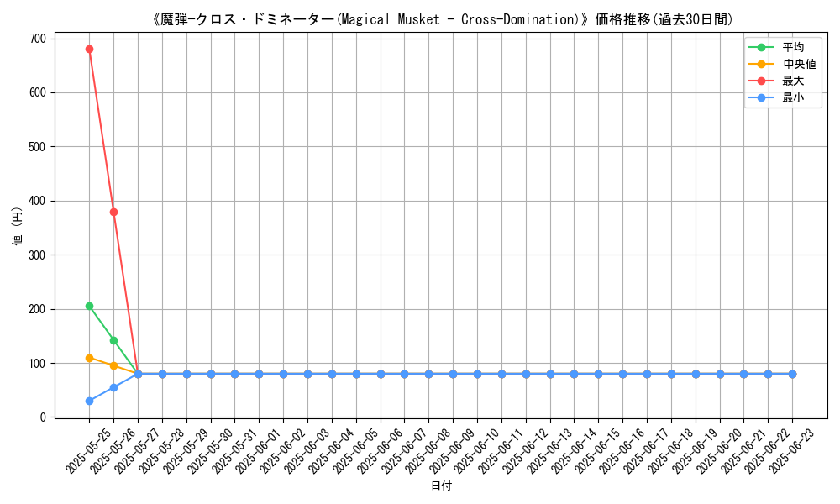The height and width of the screenshot is (504, 840).
Task: Click the y-axis tick label 400
Action: click(38, 202)
